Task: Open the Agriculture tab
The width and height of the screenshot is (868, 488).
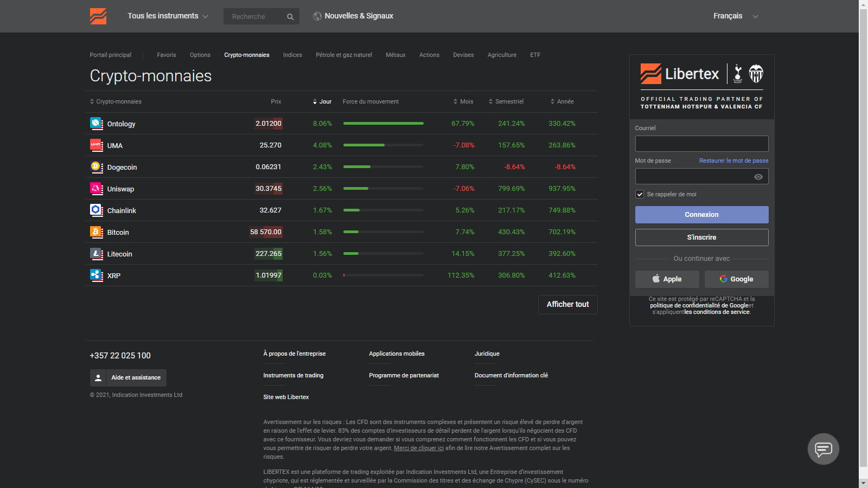Action: [x=502, y=55]
